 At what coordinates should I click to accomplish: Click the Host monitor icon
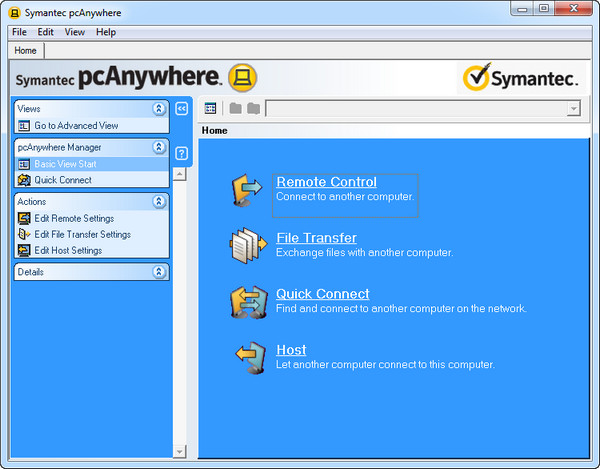coord(251,358)
